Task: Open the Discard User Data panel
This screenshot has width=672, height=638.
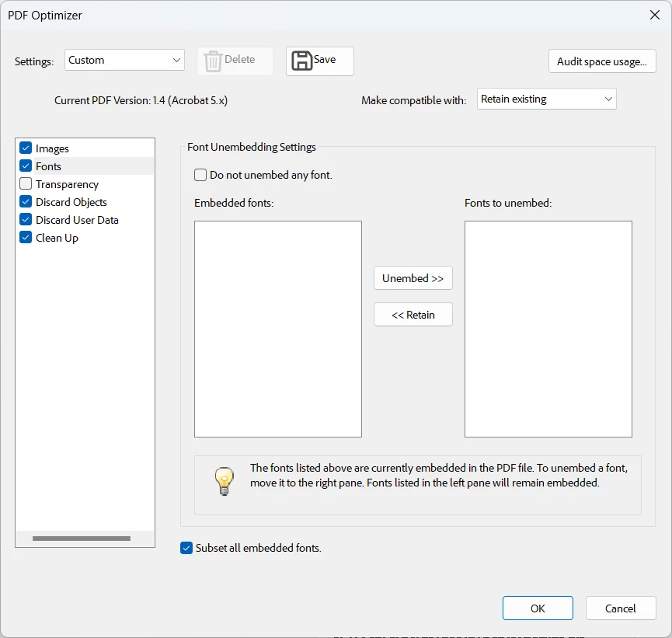Action: click(x=77, y=220)
